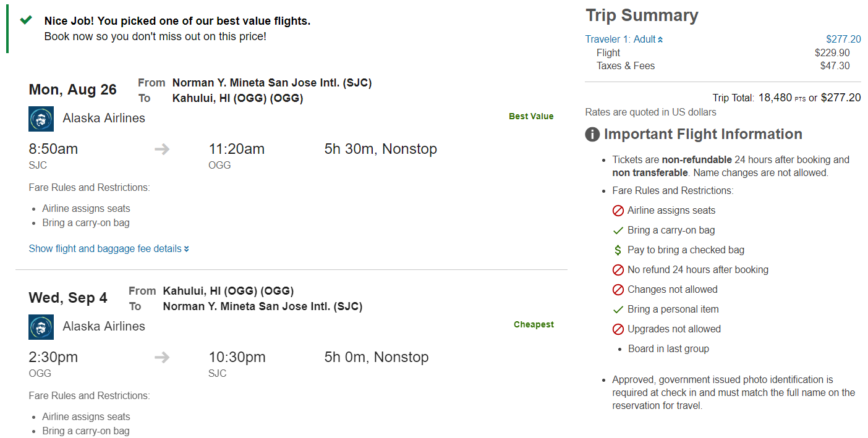Viewport: 868px width, 438px height.
Task: Click prohibited icon beside Changes not allowed
Action: [618, 290]
